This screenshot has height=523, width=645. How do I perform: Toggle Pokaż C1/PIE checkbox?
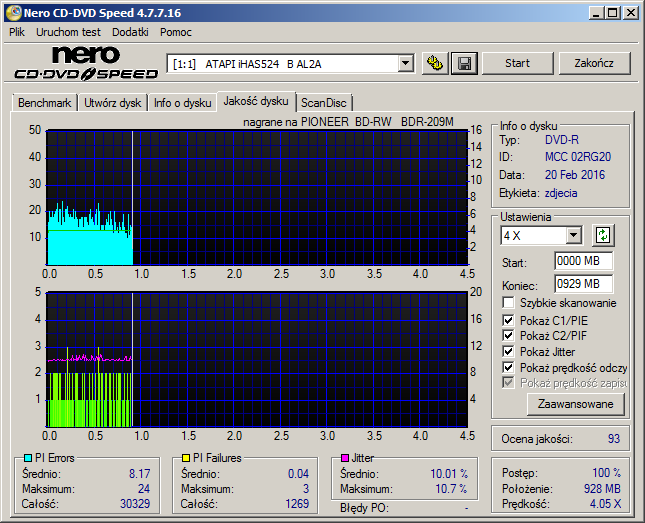pos(508,320)
